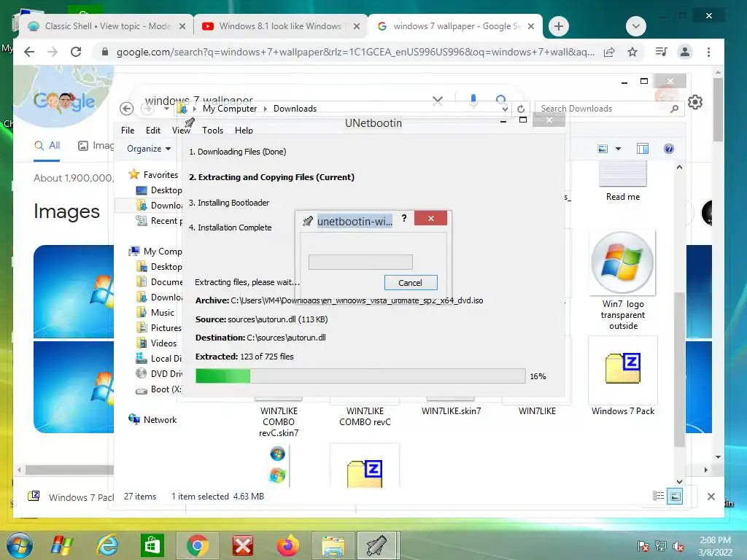Open Help menu in explorer window
This screenshot has width=747, height=560.
[x=244, y=130]
